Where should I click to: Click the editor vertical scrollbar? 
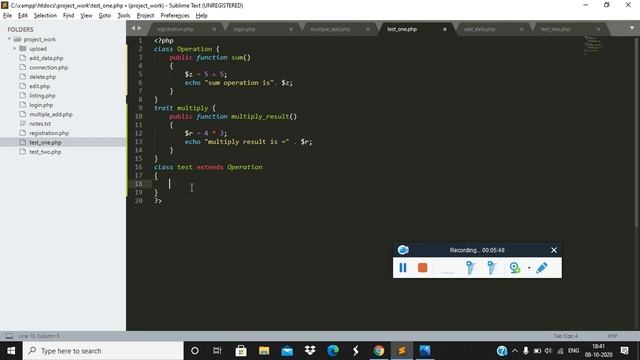pyautogui.click(x=636, y=131)
